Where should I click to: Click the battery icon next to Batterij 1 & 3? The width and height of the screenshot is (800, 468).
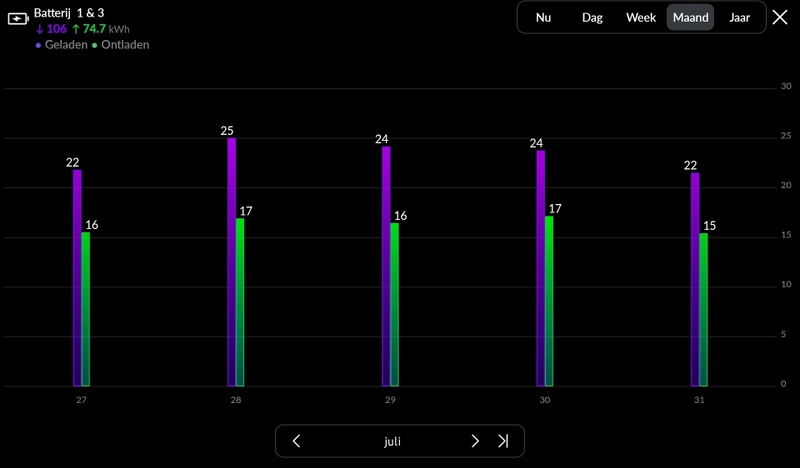coord(18,19)
